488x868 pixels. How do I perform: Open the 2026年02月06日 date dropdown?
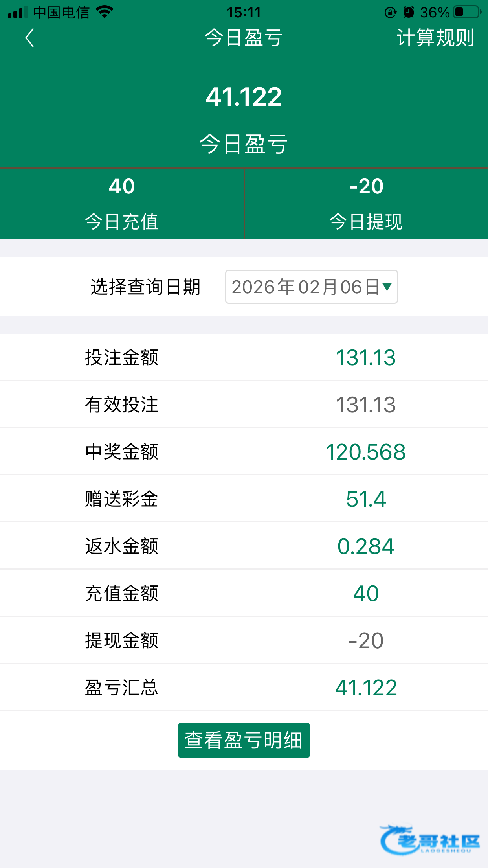306,287
